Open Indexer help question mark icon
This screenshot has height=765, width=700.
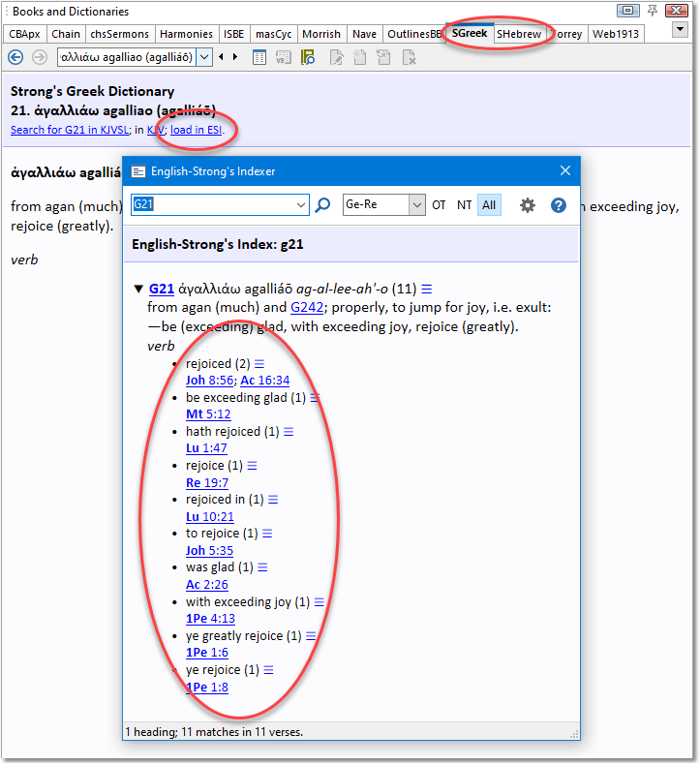[559, 205]
